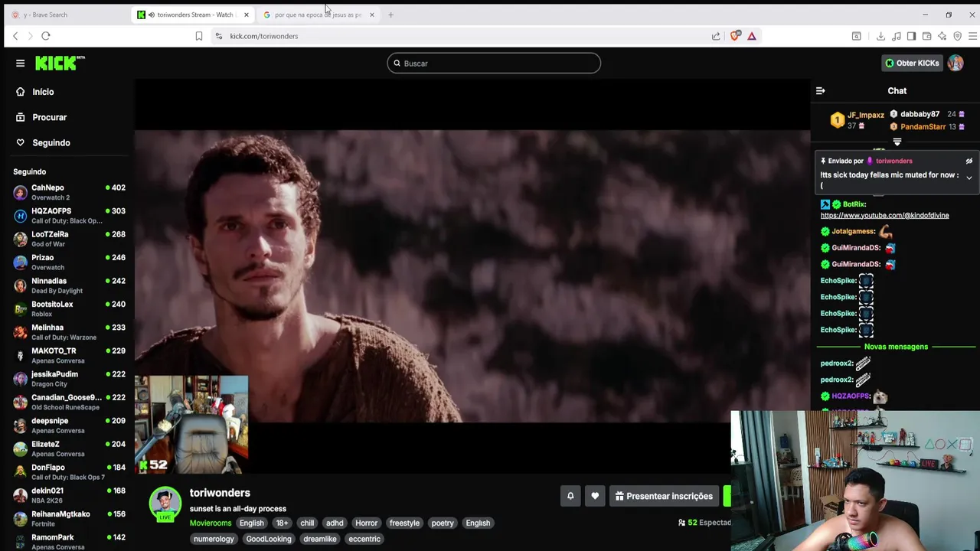980x551 pixels.
Task: Open the hamburger sidebar menu next to Kick logo
Action: 21,64
